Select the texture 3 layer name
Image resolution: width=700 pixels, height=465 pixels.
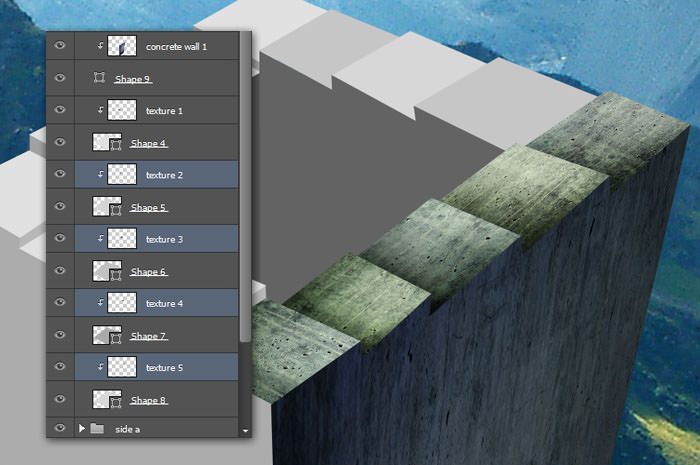[x=164, y=239]
